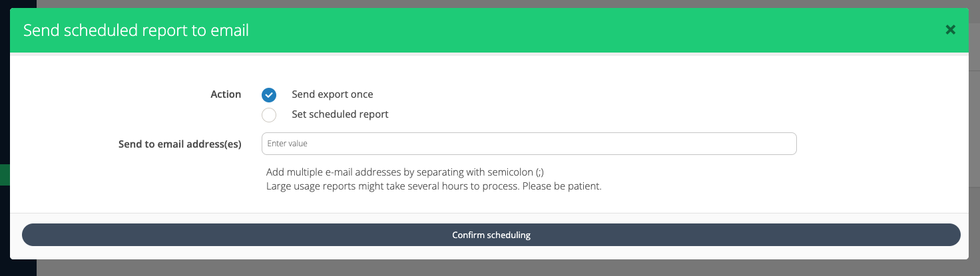Close the scheduled report dialog
This screenshot has width=980, height=276.
(950, 29)
